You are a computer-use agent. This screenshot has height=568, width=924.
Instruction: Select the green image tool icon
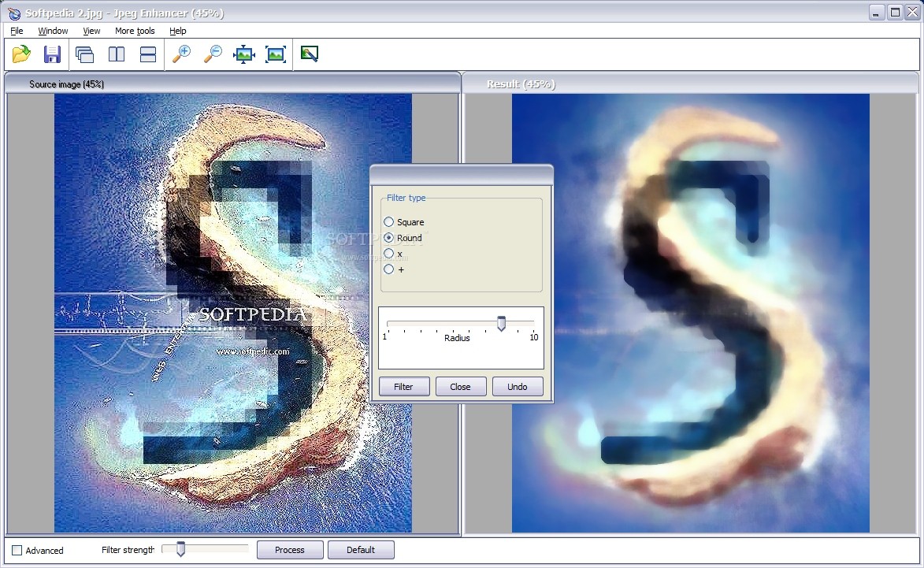point(309,54)
